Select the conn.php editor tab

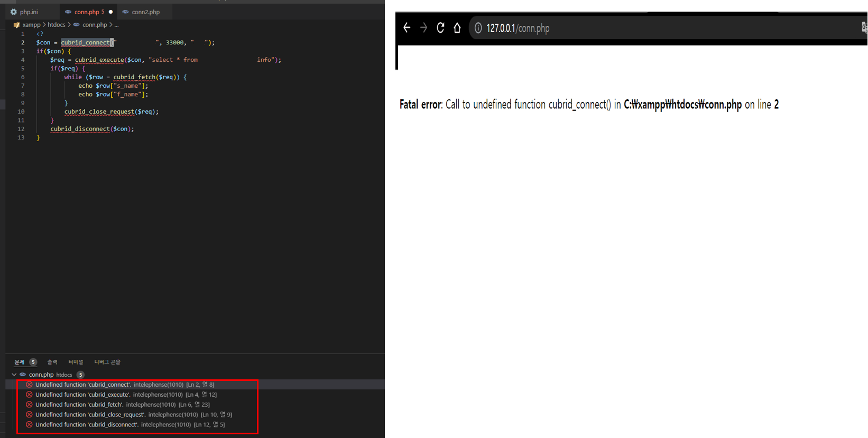[x=88, y=12]
